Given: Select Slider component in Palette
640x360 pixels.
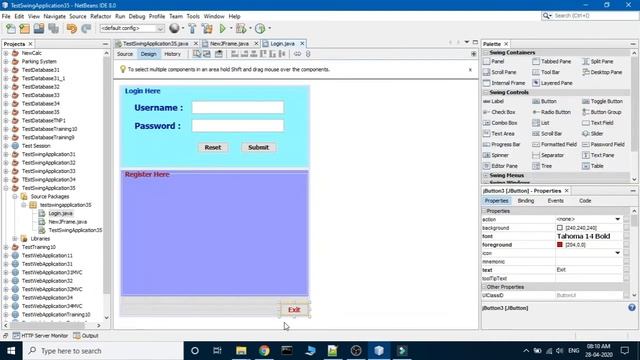Looking at the screenshot, I should pyautogui.click(x=593, y=133).
